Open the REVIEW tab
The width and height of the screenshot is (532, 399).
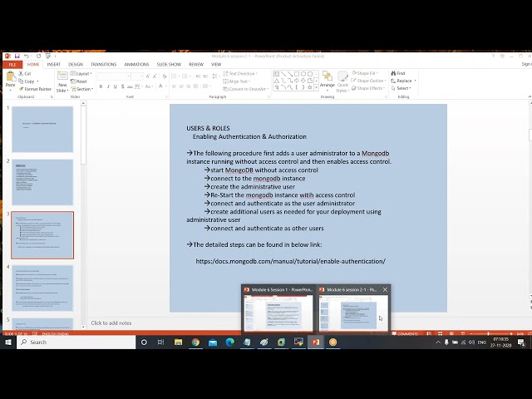click(x=196, y=65)
